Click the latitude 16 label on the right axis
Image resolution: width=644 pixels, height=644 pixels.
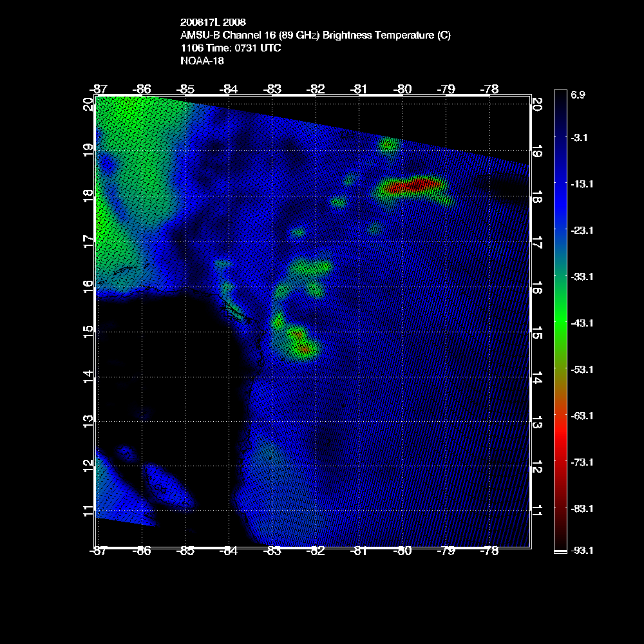[537, 287]
